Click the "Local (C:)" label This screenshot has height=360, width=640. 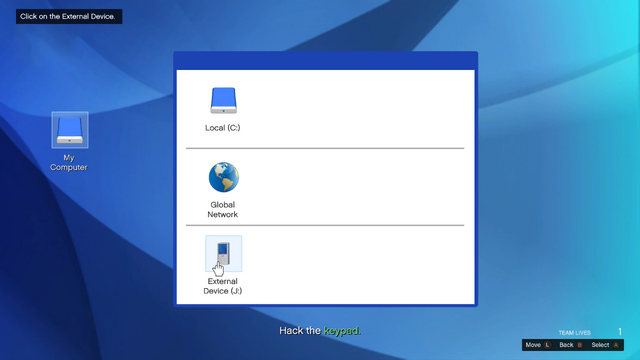coord(222,128)
